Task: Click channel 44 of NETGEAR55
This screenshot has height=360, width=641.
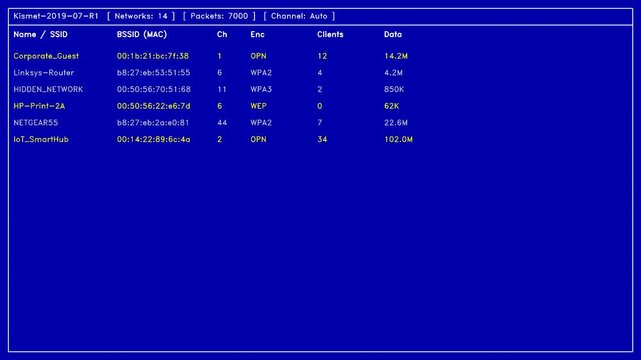Action: coord(222,123)
